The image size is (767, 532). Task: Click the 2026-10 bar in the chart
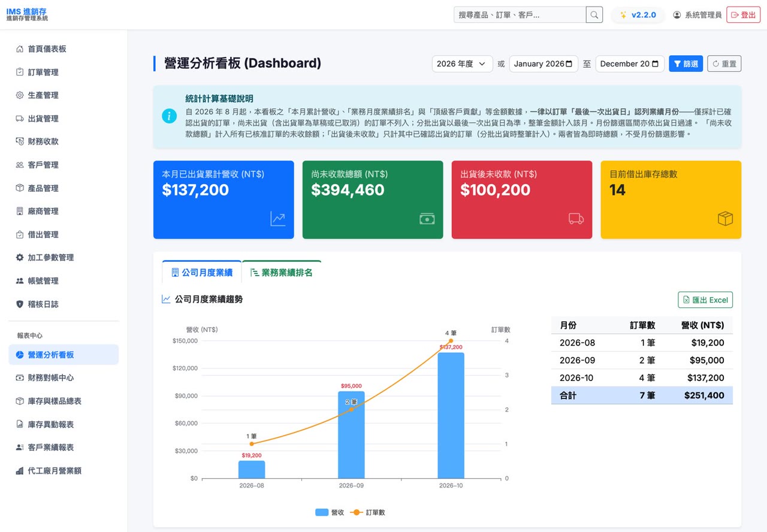click(x=451, y=415)
